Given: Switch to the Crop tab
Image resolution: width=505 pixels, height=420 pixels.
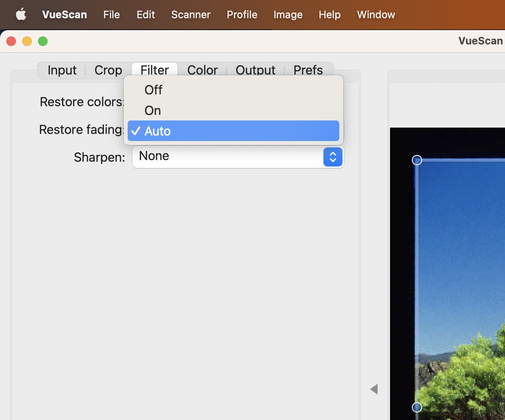Looking at the screenshot, I should [108, 70].
